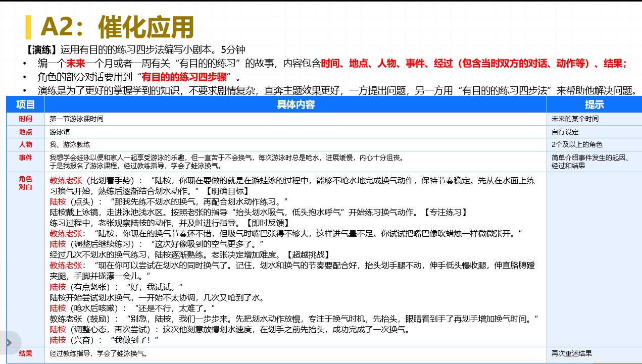
Task: Select the slide title A2：催化应用
Action: 117,27
